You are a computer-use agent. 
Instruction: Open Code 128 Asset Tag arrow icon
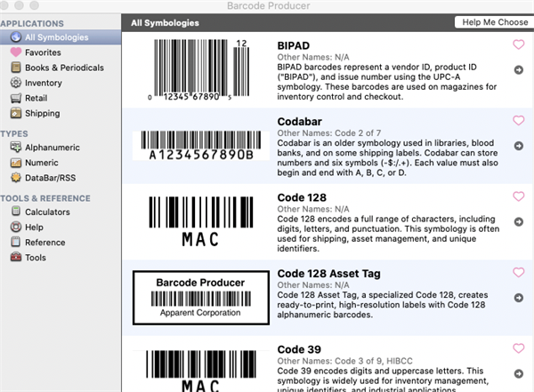point(519,298)
